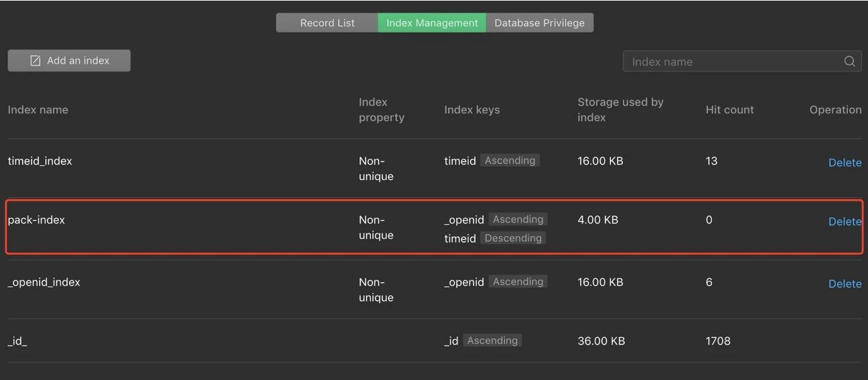The image size is (868, 380).
Task: Click the _id_ index name
Action: click(x=17, y=341)
